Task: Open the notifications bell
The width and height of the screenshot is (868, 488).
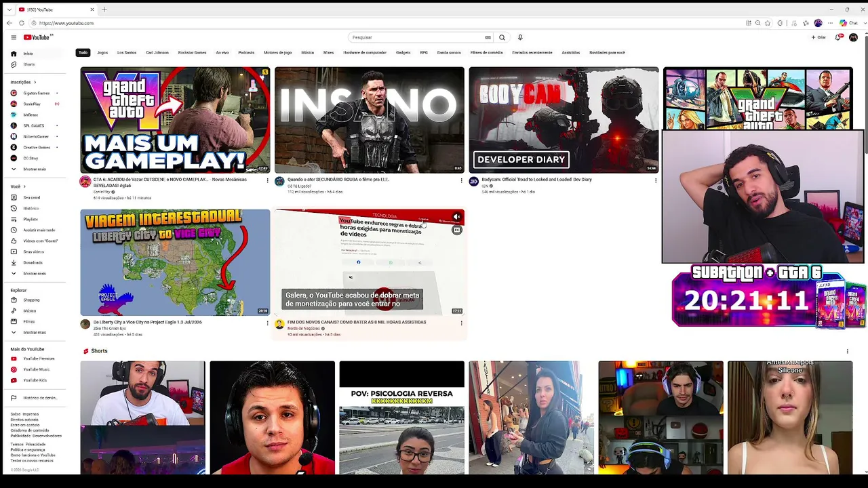Action: (x=838, y=37)
